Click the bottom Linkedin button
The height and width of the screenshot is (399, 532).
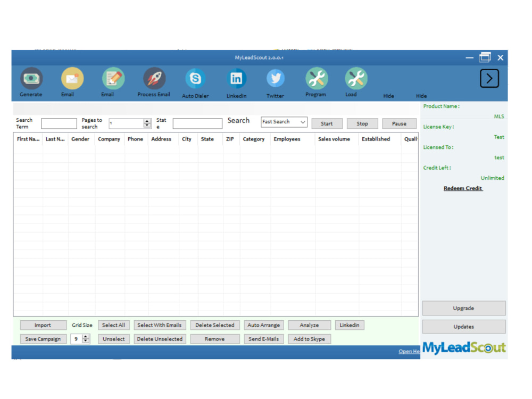tap(350, 325)
